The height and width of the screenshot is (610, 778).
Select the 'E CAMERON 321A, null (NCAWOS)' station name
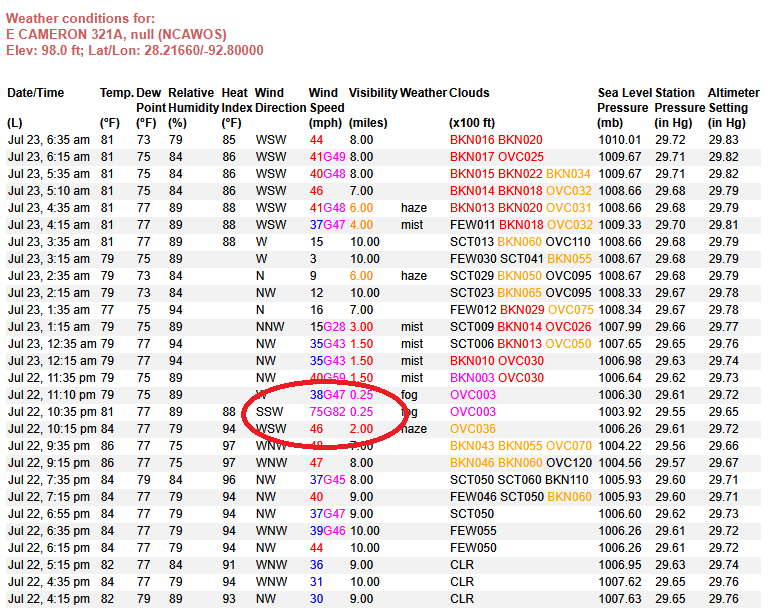(116, 34)
